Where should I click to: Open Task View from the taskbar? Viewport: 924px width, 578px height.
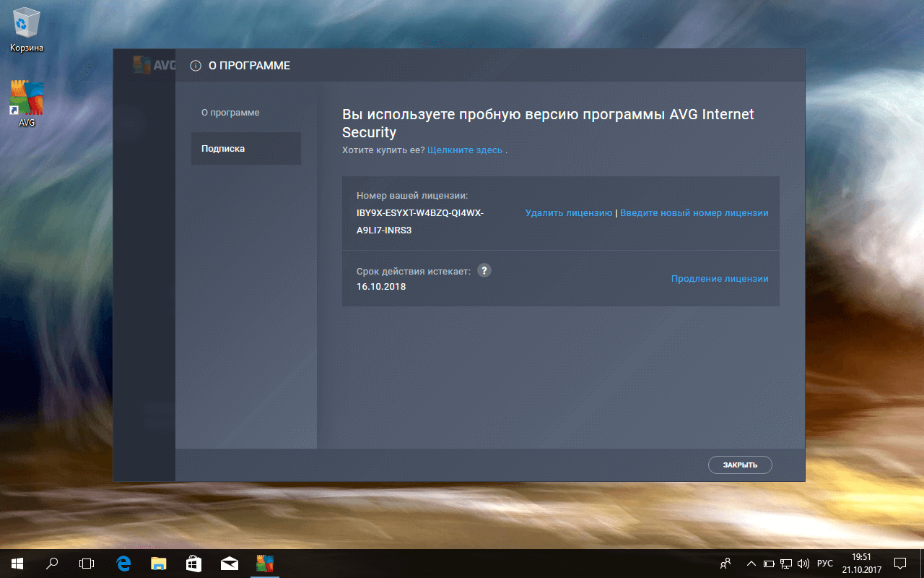point(87,563)
